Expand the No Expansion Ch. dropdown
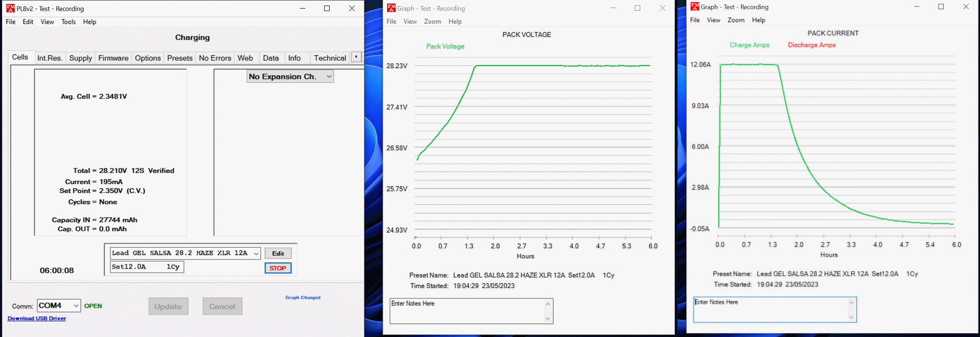The width and height of the screenshot is (980, 337). point(329,77)
